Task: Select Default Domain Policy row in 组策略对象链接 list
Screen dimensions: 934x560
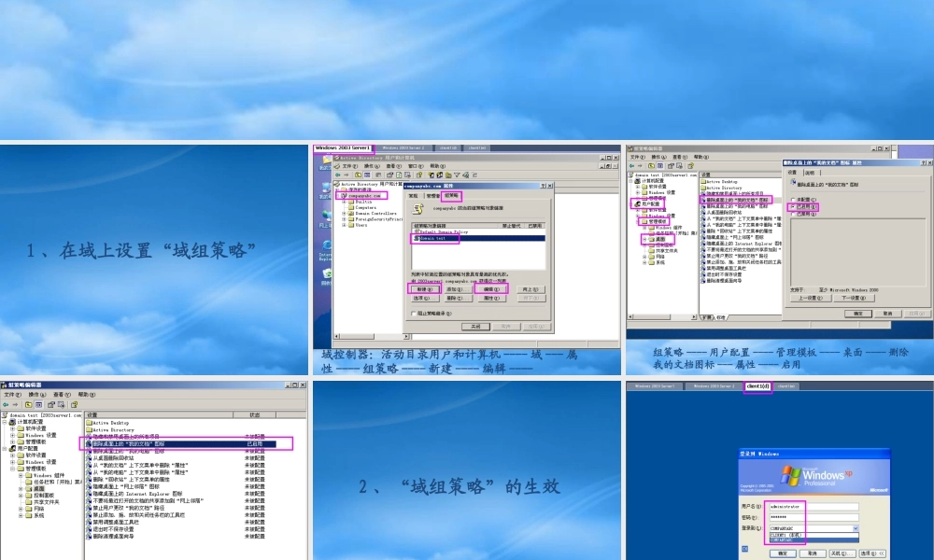Action: click(x=478, y=232)
